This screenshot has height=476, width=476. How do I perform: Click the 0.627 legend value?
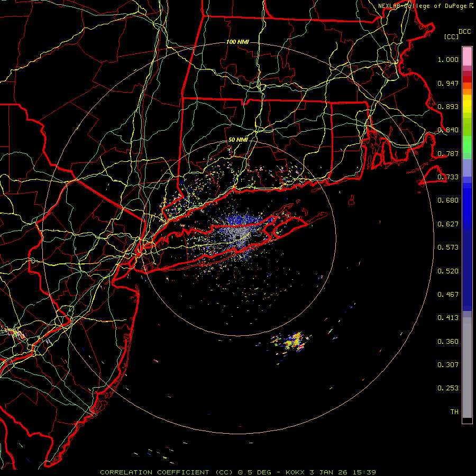tap(448, 224)
